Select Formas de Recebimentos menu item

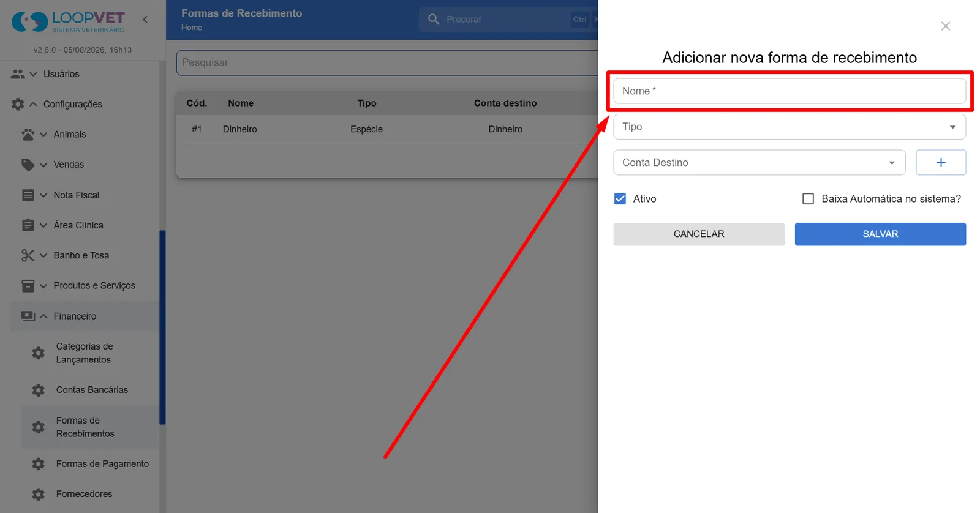[x=89, y=427]
